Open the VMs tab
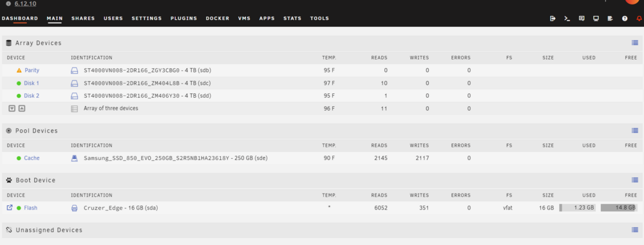The width and height of the screenshot is (644, 245). pyautogui.click(x=244, y=19)
